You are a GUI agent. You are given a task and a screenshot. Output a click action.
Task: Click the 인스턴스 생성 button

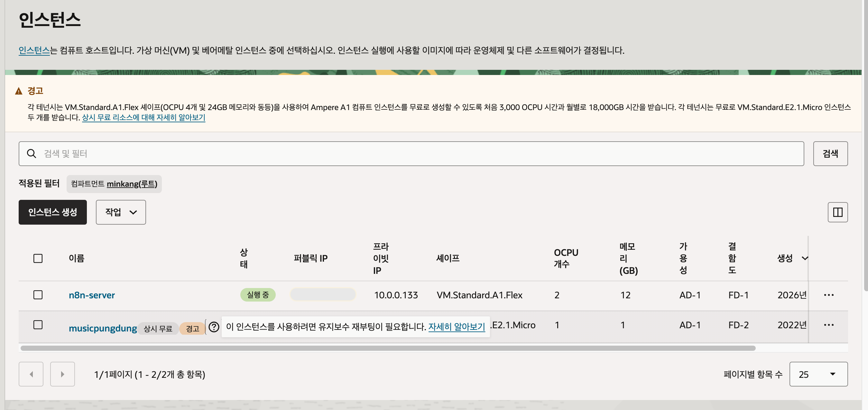52,212
